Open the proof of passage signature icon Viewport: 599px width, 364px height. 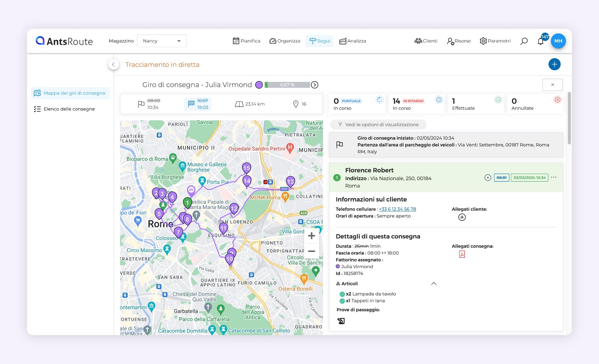[341, 321]
